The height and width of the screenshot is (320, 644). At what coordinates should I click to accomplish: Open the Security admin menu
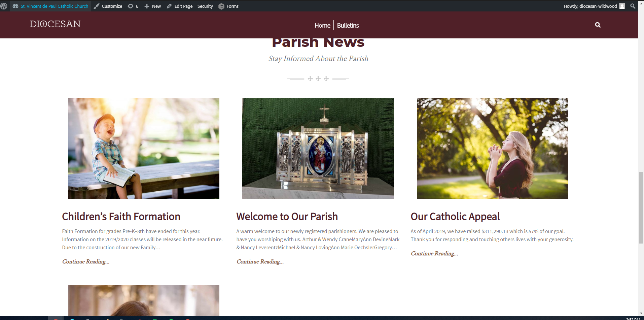pos(205,6)
